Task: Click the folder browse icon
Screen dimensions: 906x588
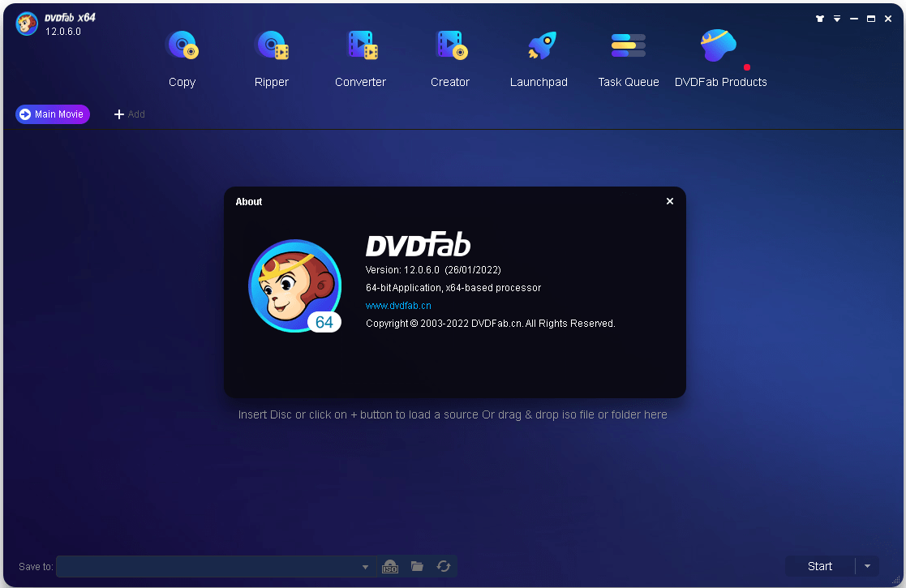Action: [417, 566]
